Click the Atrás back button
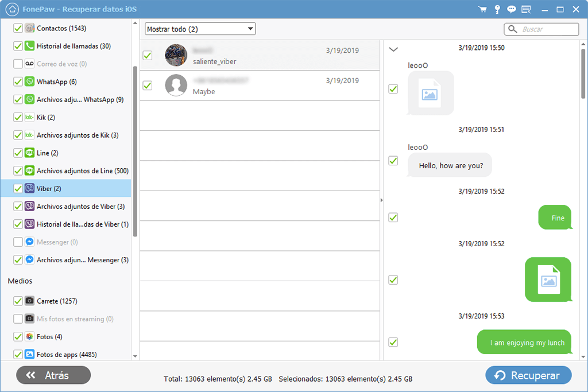This screenshot has height=392, width=588. tap(53, 375)
